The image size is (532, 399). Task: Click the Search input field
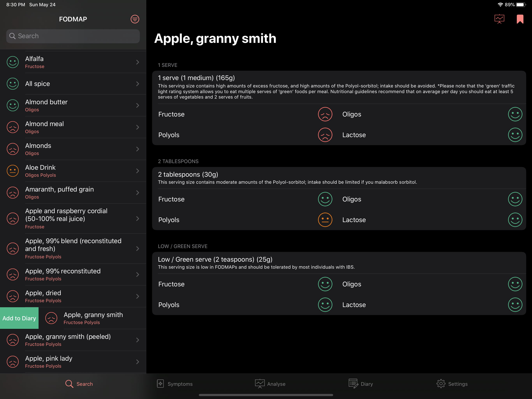[x=73, y=36]
